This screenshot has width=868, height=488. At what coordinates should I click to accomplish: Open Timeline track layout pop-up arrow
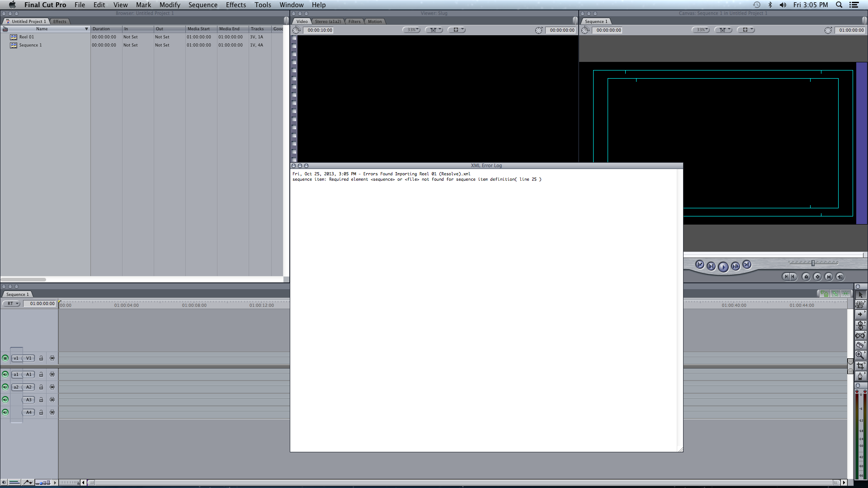coord(55,482)
